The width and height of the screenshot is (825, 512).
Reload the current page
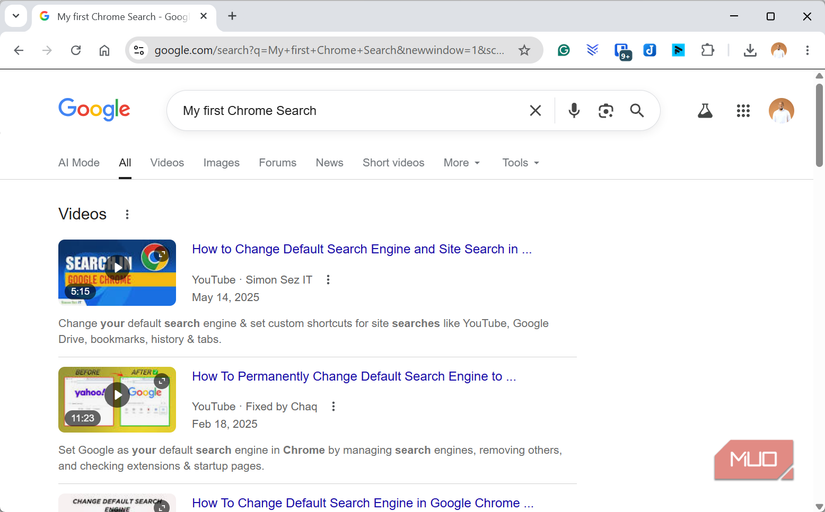[76, 51]
